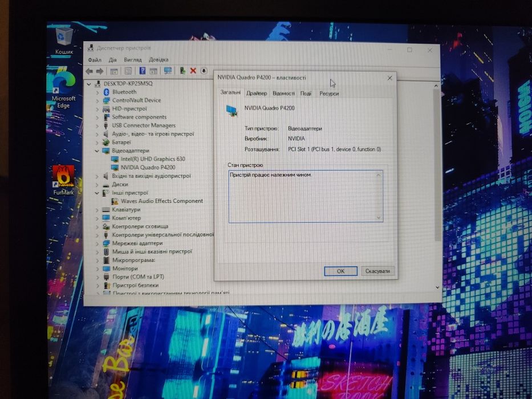This screenshot has height=399, width=532.
Task: Expand the Контролери сховища category
Action: (98, 227)
